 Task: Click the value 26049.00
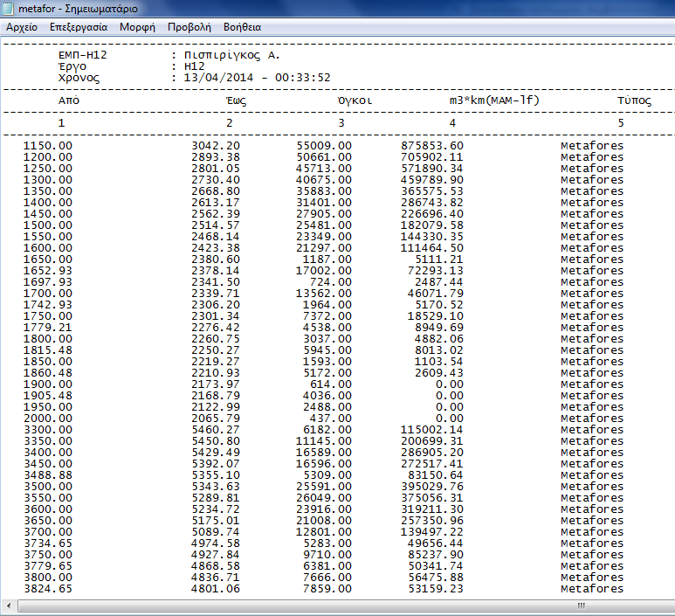click(324, 497)
